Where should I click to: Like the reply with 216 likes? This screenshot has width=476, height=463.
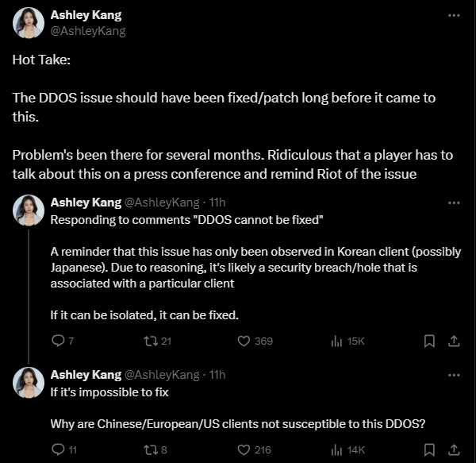coord(244,449)
